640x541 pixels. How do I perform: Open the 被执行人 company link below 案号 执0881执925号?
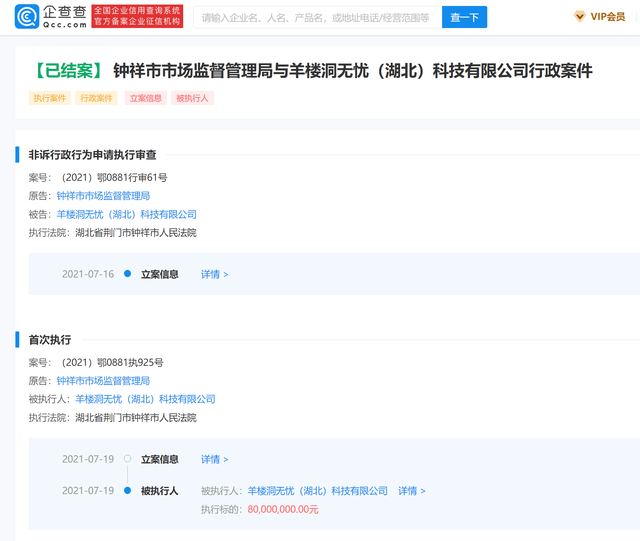[145, 399]
